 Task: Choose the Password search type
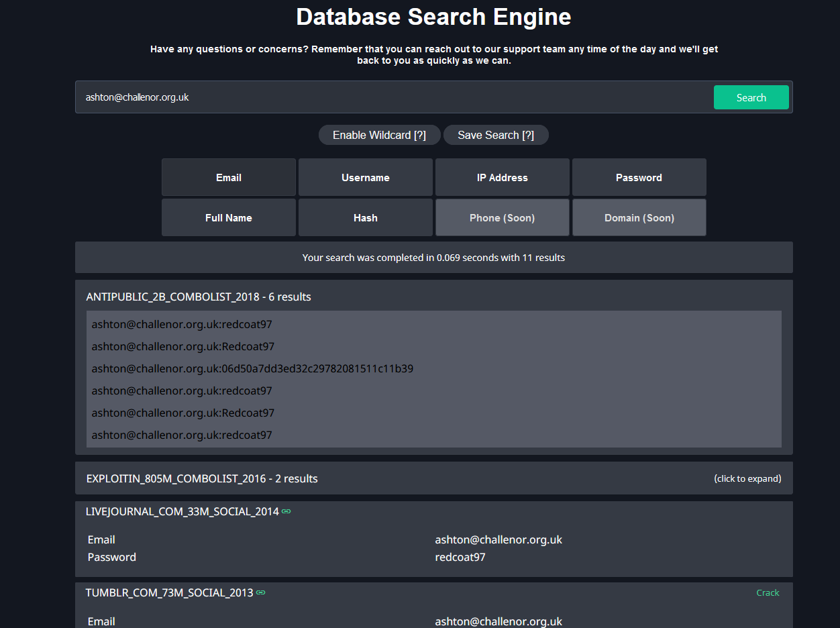tap(639, 177)
